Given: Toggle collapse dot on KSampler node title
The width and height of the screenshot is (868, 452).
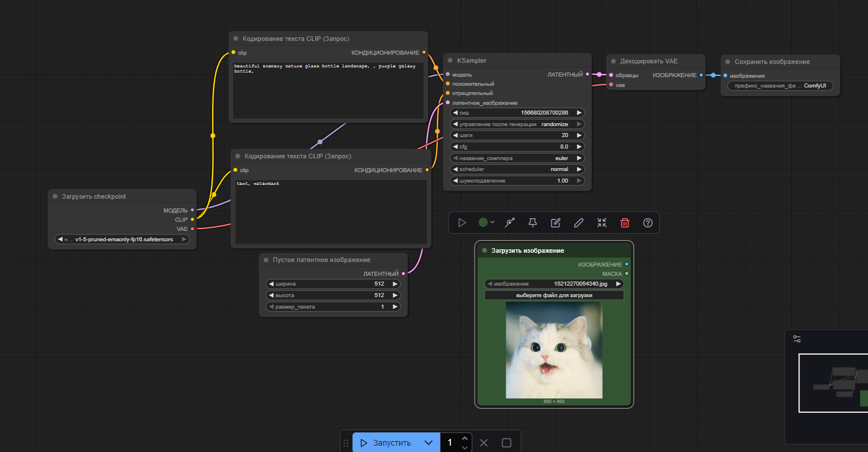Looking at the screenshot, I should click(450, 60).
